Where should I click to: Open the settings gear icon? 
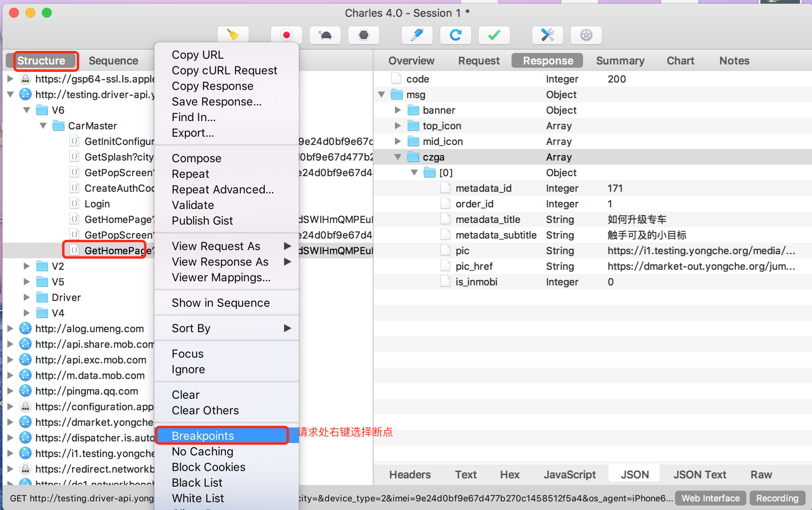(x=586, y=35)
